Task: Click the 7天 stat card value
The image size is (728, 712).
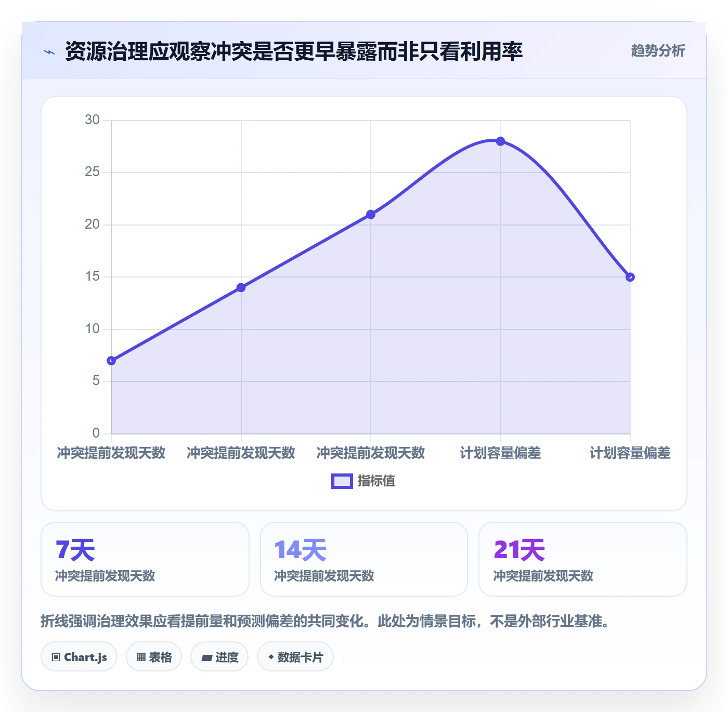Action: coord(75,550)
